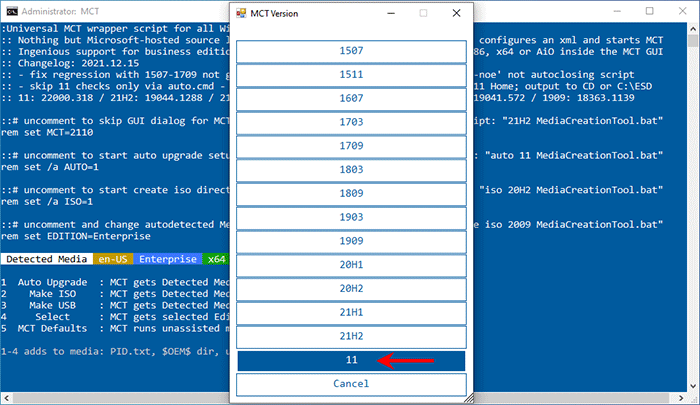Click the console vertical scrollbar down arrow
This screenshot has width=700, height=405.
tap(692, 386)
